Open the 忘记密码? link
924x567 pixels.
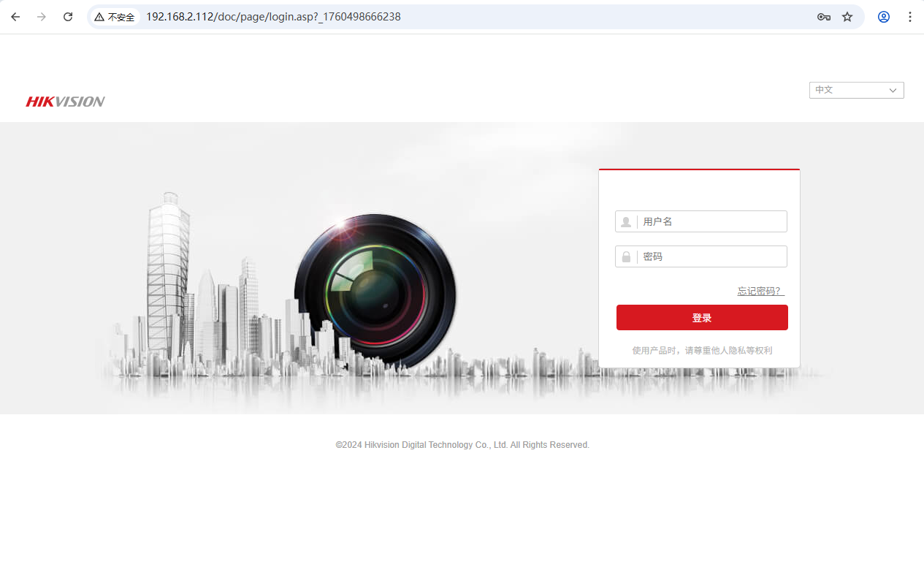[x=760, y=291]
